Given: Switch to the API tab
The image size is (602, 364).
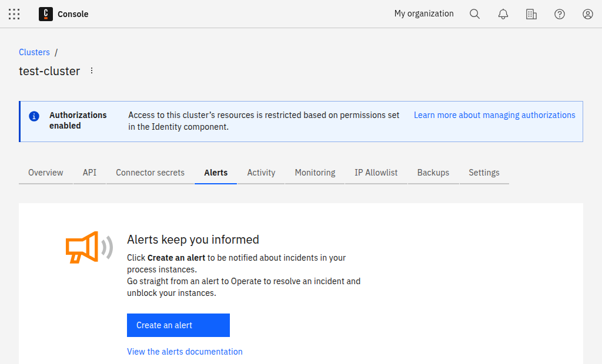Looking at the screenshot, I should (89, 173).
